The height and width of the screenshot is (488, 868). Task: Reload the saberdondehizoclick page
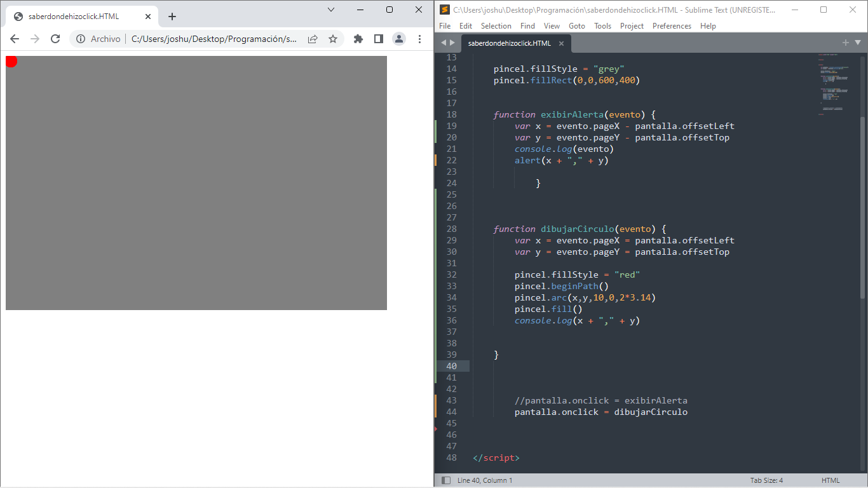[x=55, y=39]
